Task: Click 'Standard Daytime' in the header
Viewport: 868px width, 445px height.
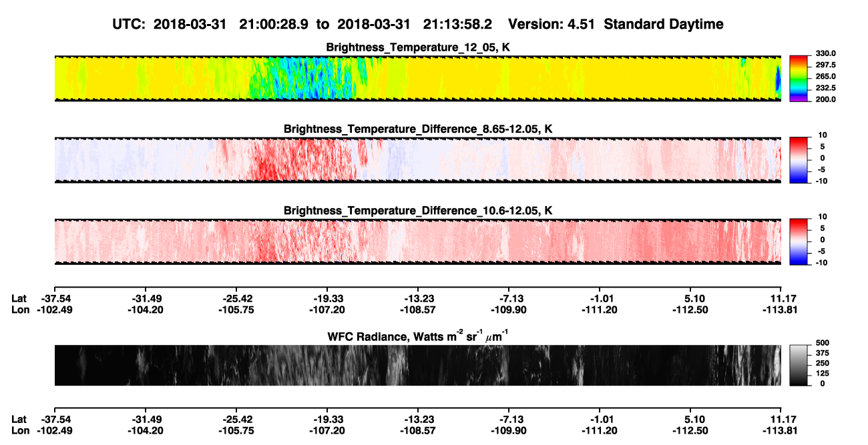Action: [x=664, y=24]
